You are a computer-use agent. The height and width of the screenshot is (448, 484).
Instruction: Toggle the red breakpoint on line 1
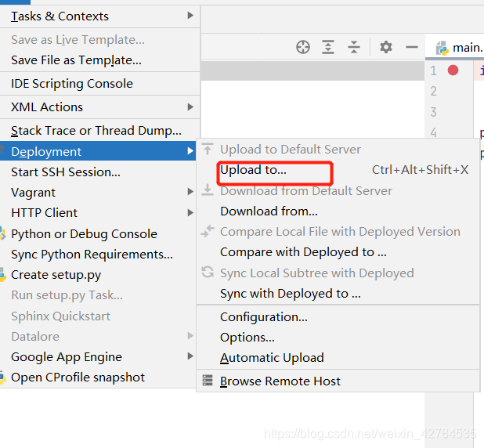point(453,70)
